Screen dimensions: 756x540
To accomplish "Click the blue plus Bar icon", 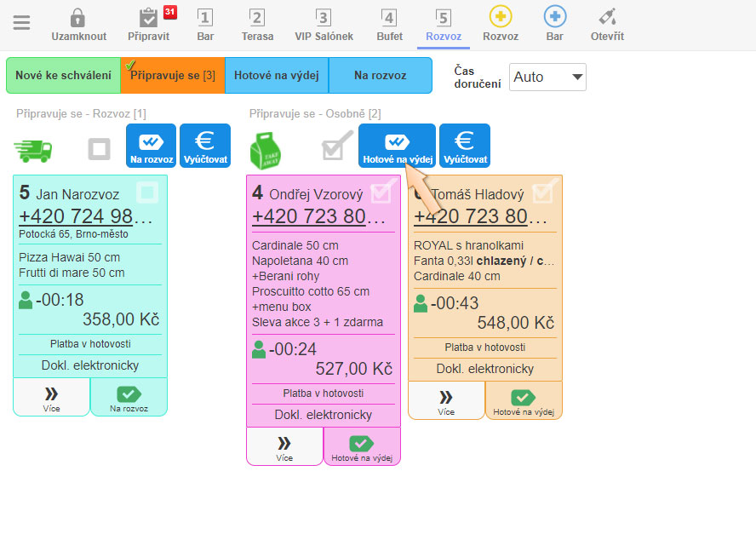I will click(555, 18).
